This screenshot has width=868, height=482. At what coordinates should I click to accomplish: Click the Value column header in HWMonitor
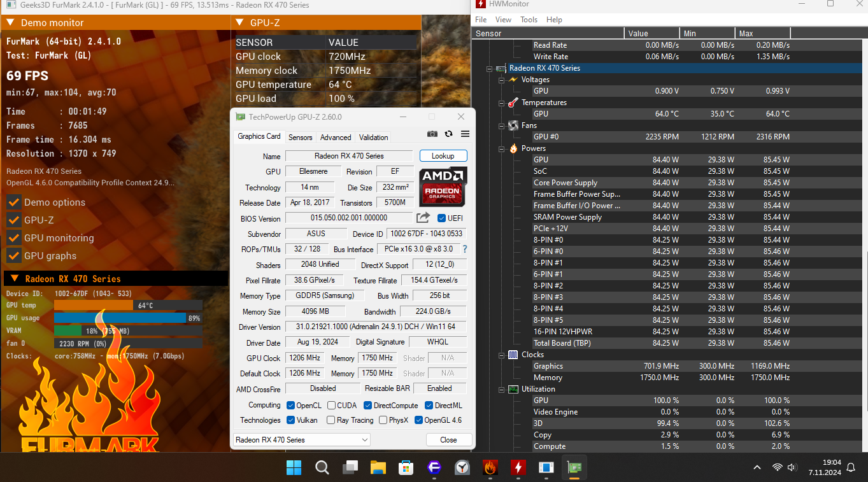point(652,33)
